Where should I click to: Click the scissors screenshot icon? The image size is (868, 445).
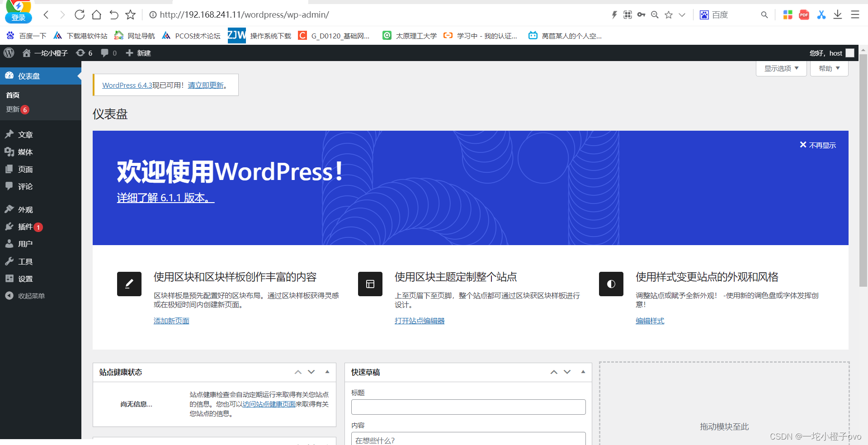pos(821,15)
